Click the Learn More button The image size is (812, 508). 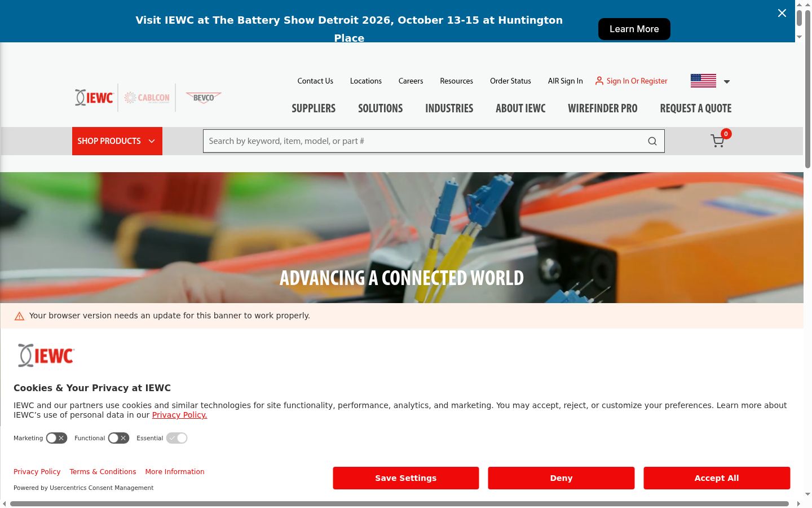(x=634, y=29)
